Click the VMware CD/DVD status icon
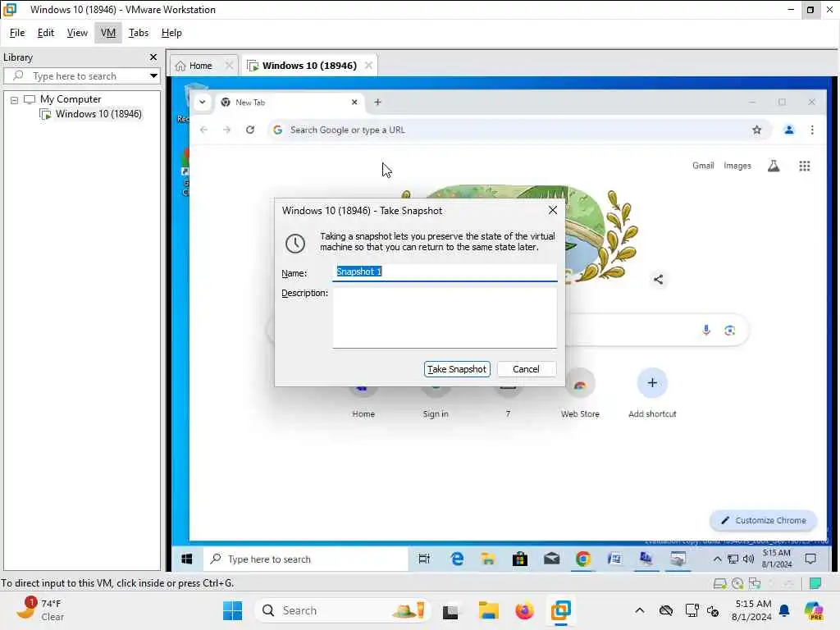 [737, 583]
